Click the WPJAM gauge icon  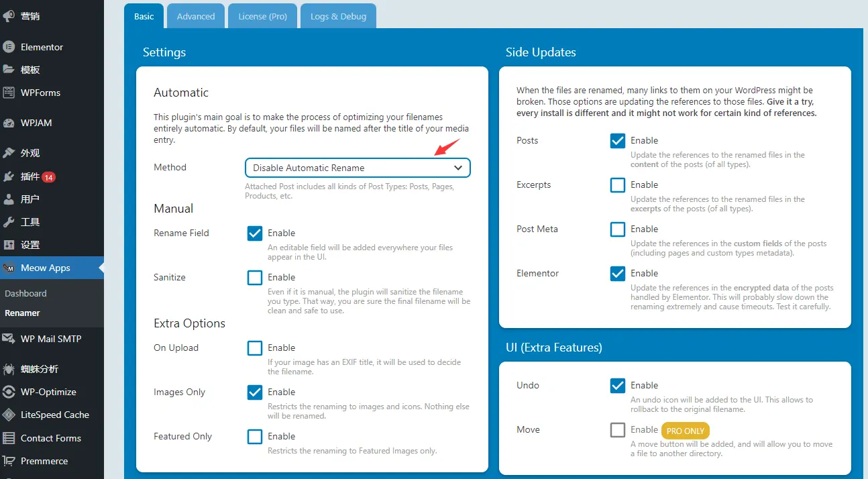pyautogui.click(x=9, y=123)
